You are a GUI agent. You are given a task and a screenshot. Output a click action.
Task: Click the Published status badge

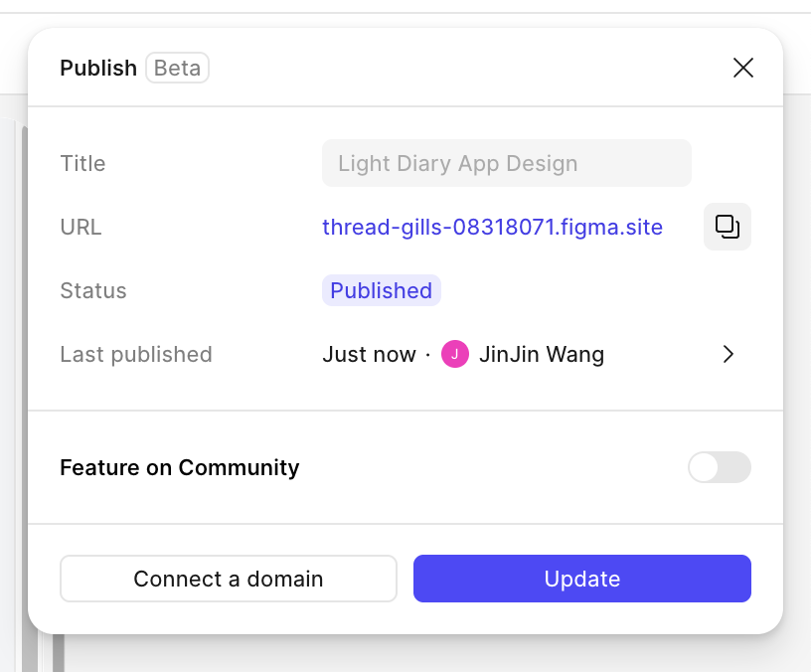(381, 290)
